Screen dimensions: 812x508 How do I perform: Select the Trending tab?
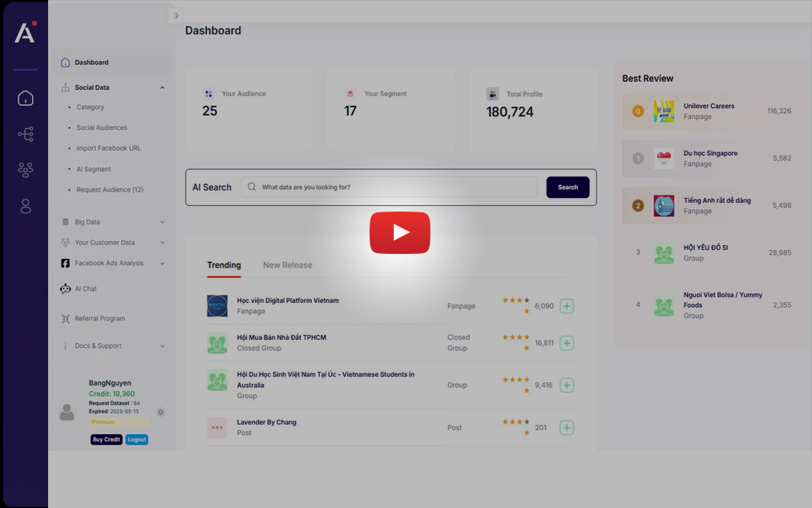224,265
